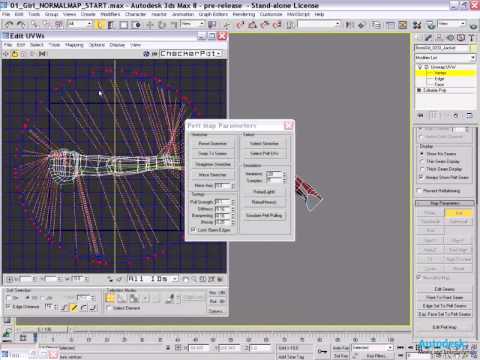
Task: Click the Move icon in Edit UVWs toolbar
Action: click(x=6, y=54)
